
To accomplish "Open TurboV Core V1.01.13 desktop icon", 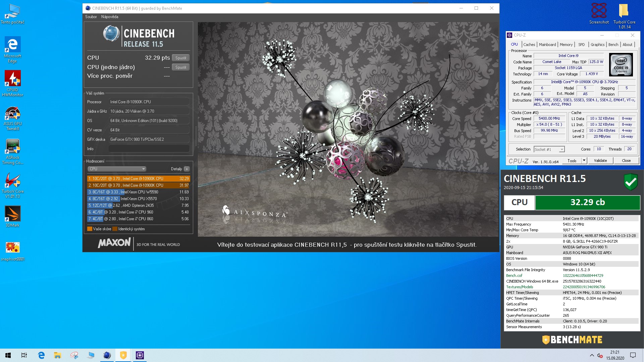I will point(12,186).
